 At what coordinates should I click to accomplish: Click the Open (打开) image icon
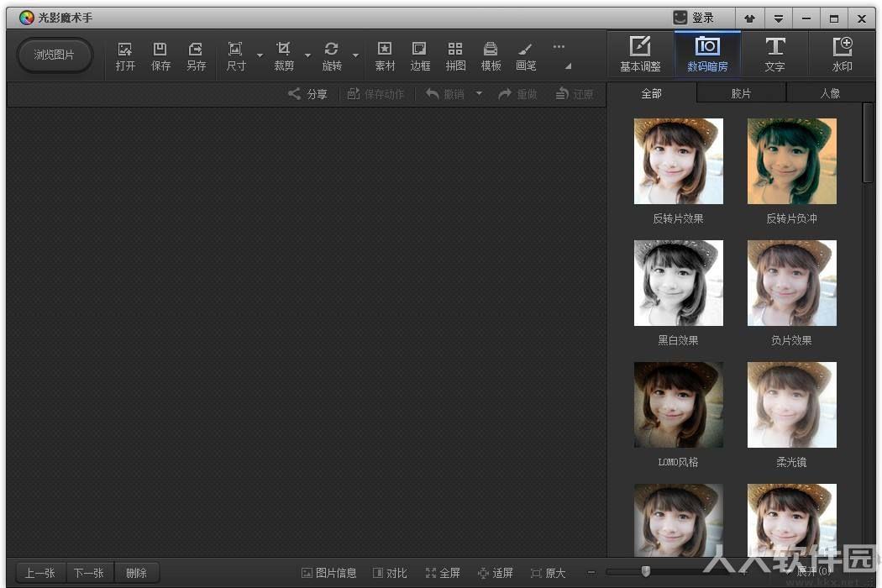tap(125, 49)
